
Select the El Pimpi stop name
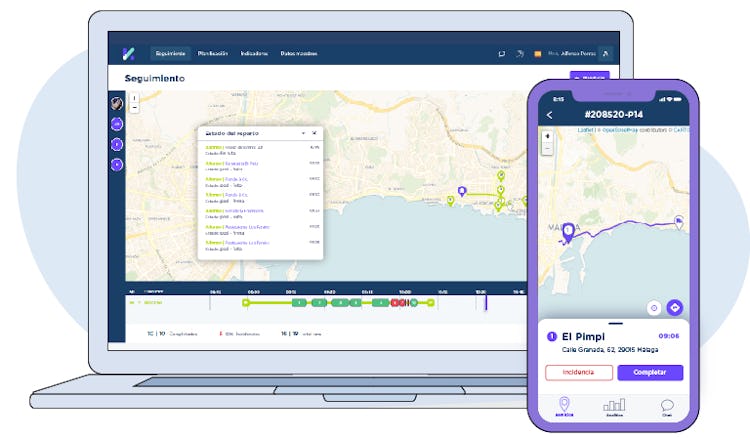583,337
